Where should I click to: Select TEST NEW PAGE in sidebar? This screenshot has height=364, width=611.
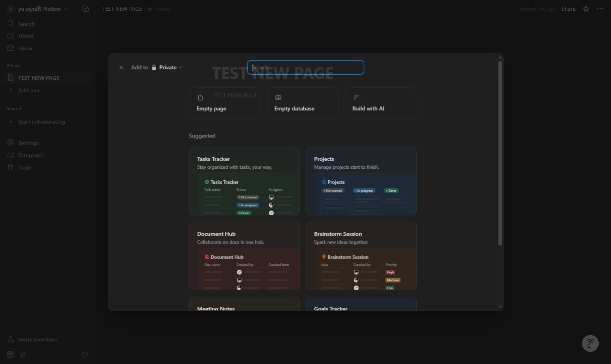click(x=48, y=78)
